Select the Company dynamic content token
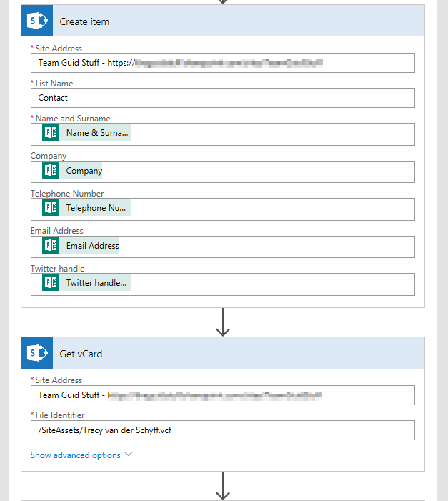This screenshot has height=501, width=448. pyautogui.click(x=84, y=171)
